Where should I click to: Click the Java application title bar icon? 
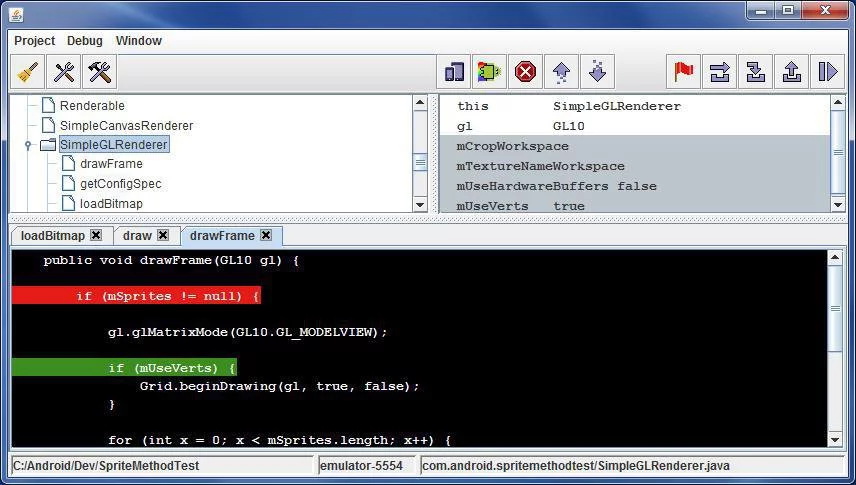(16, 15)
